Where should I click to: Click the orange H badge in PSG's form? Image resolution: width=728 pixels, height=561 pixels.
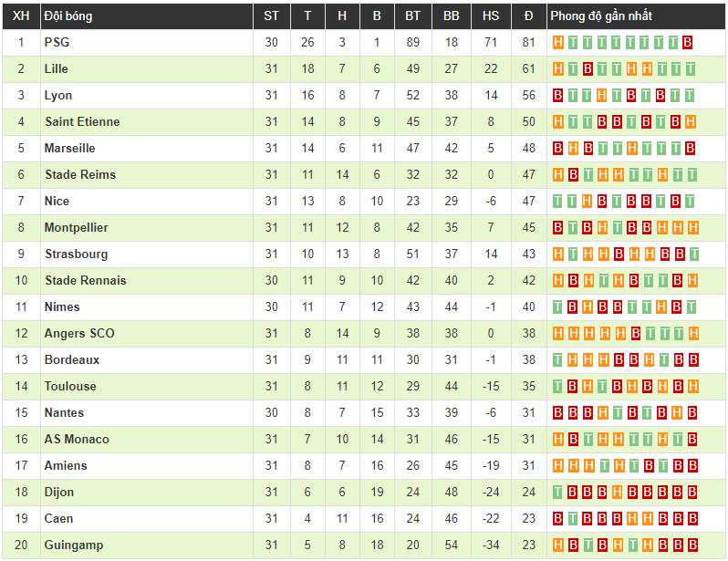(x=558, y=42)
